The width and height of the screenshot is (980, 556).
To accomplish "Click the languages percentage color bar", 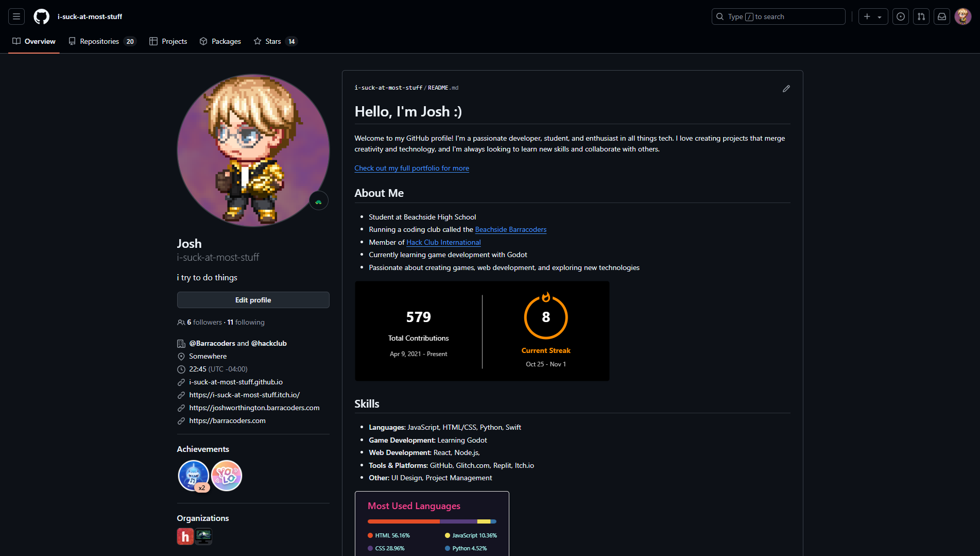I will click(432, 521).
